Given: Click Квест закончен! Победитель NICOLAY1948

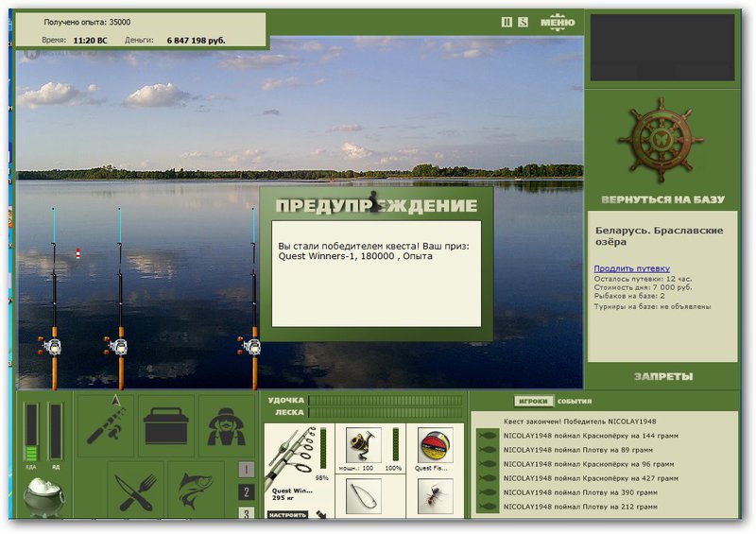Looking at the screenshot, I should click(579, 422).
